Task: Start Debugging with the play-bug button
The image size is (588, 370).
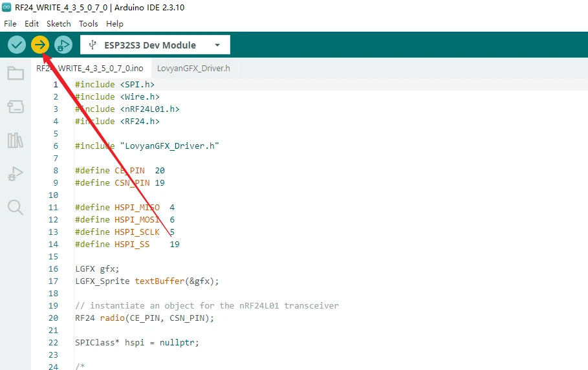Action: point(63,45)
